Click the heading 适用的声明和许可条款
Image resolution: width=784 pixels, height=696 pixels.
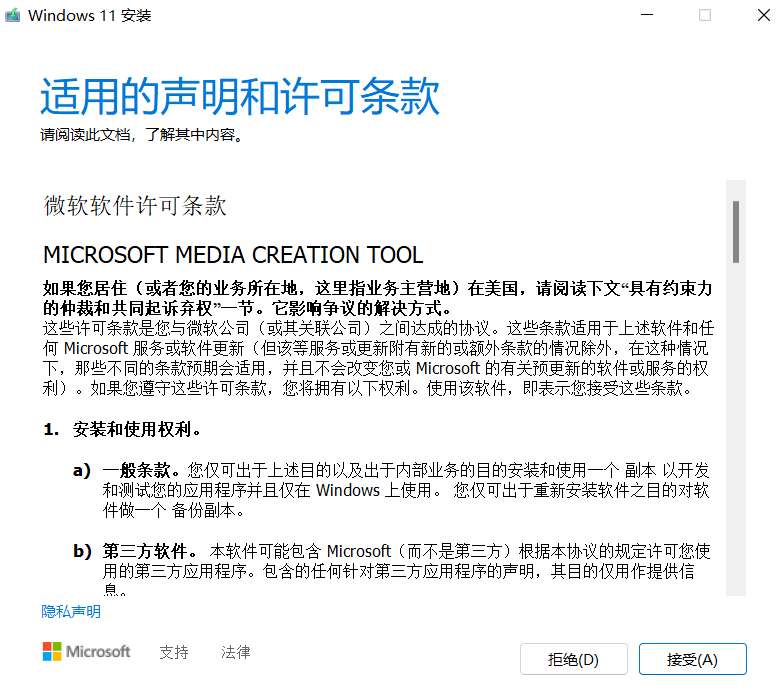pos(240,96)
